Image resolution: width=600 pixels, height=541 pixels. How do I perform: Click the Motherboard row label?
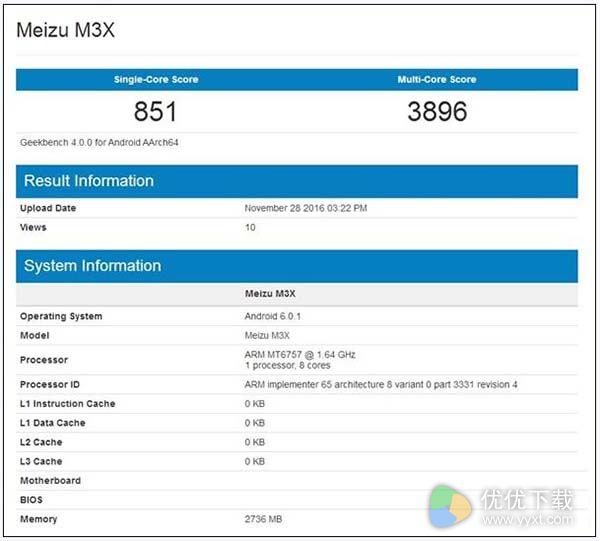click(x=51, y=481)
